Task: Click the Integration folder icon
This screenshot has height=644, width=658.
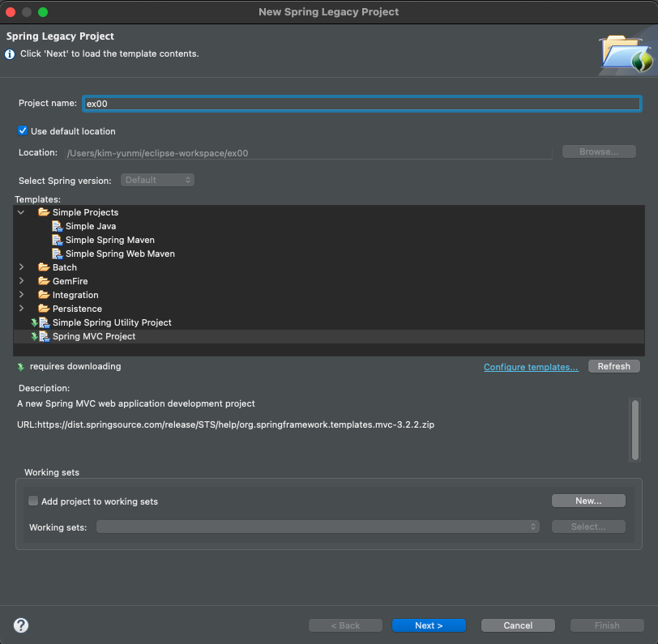Action: click(44, 295)
